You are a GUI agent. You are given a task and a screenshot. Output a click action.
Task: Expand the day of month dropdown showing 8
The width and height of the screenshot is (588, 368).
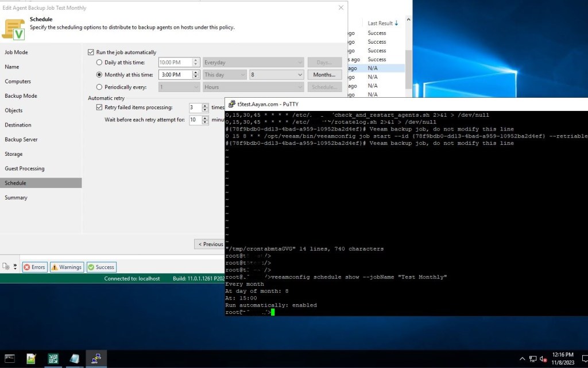[x=276, y=75]
